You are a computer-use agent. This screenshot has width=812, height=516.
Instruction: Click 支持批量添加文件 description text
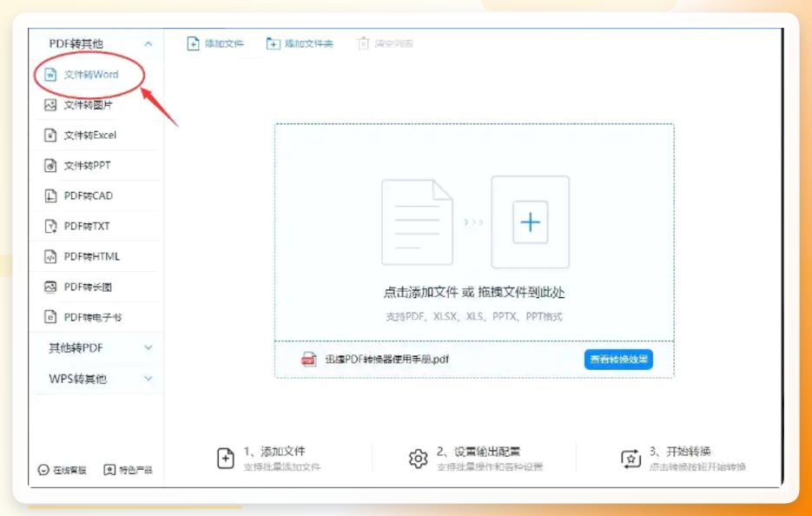click(x=282, y=467)
